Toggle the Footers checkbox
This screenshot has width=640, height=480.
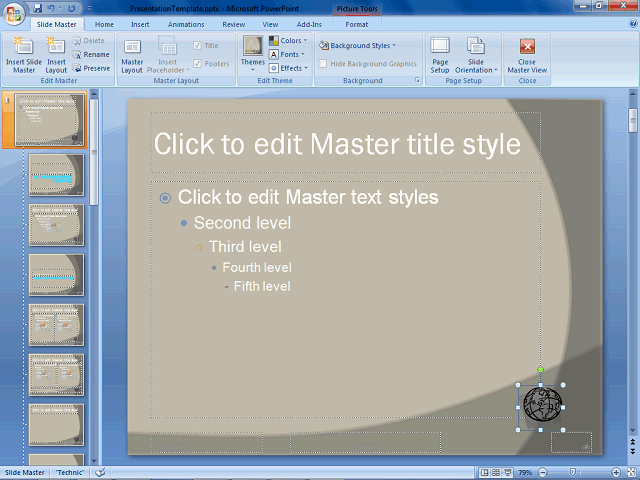[x=198, y=63]
